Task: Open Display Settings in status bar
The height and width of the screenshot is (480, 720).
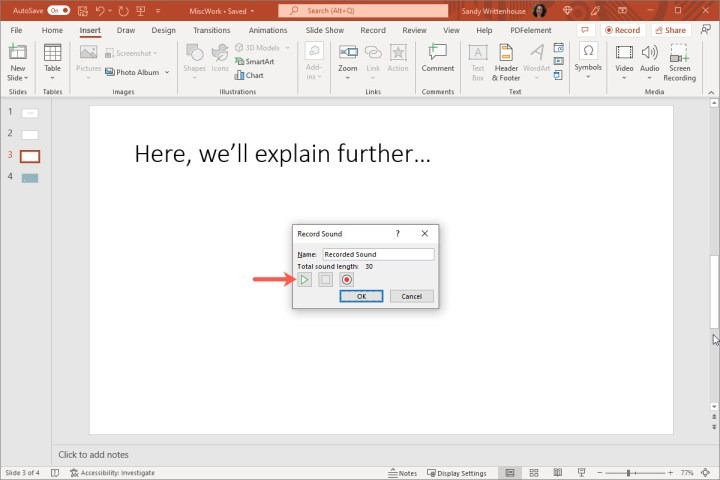Action: click(457, 473)
